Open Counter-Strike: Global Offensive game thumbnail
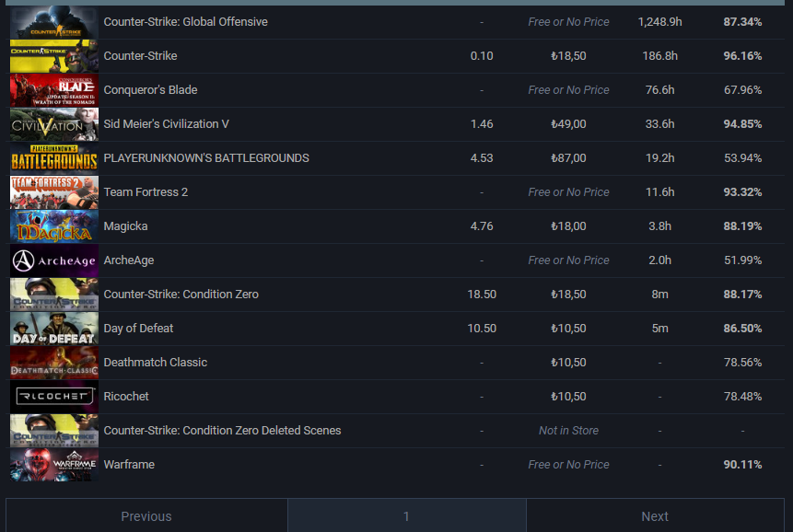Image resolution: width=793 pixels, height=532 pixels. (54, 22)
